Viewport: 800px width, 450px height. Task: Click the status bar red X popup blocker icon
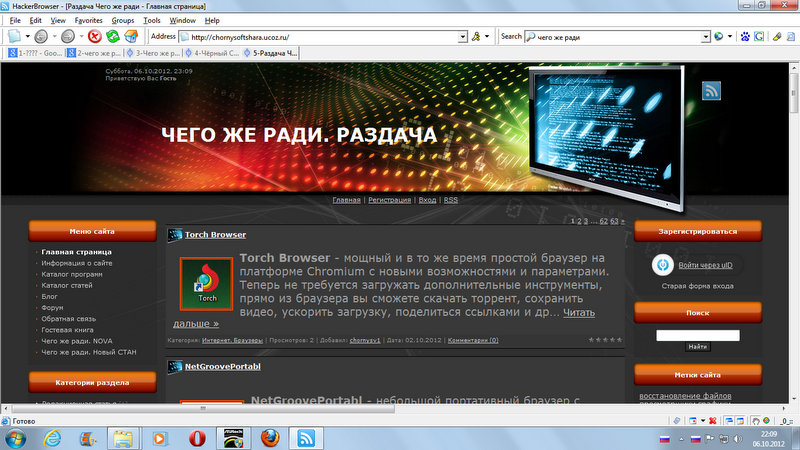tap(713, 421)
